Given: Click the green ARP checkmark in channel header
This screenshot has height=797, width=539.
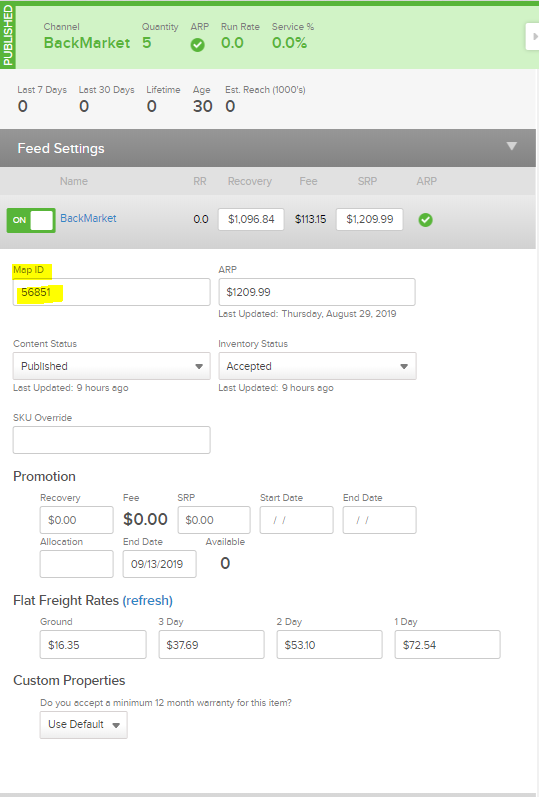Looking at the screenshot, I should pyautogui.click(x=197, y=45).
